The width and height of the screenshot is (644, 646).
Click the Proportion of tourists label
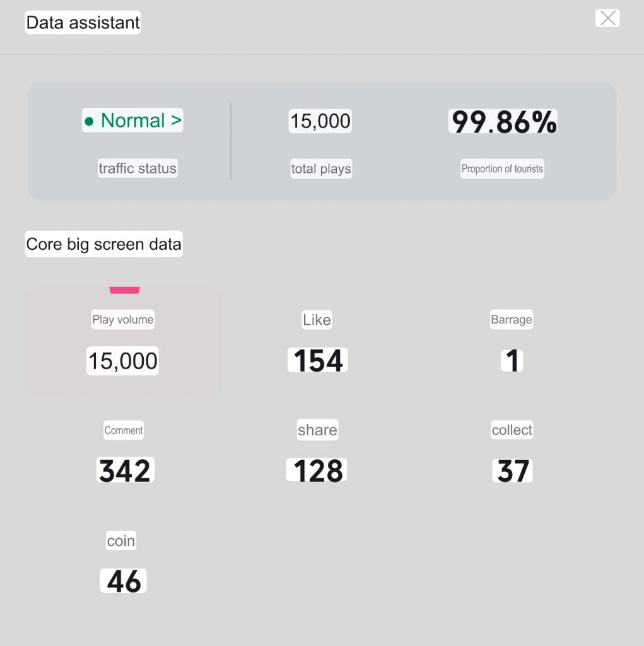502,169
